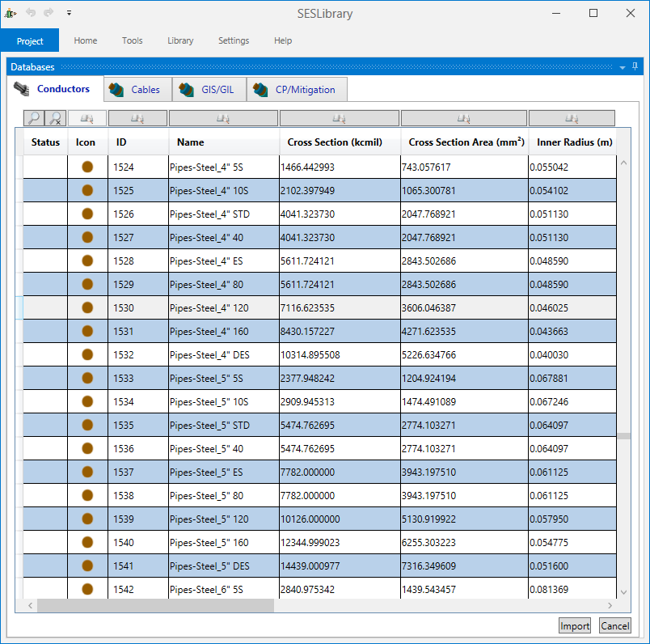The height and width of the screenshot is (644, 650).
Task: Click ID cell 1529
Action: tap(138, 284)
